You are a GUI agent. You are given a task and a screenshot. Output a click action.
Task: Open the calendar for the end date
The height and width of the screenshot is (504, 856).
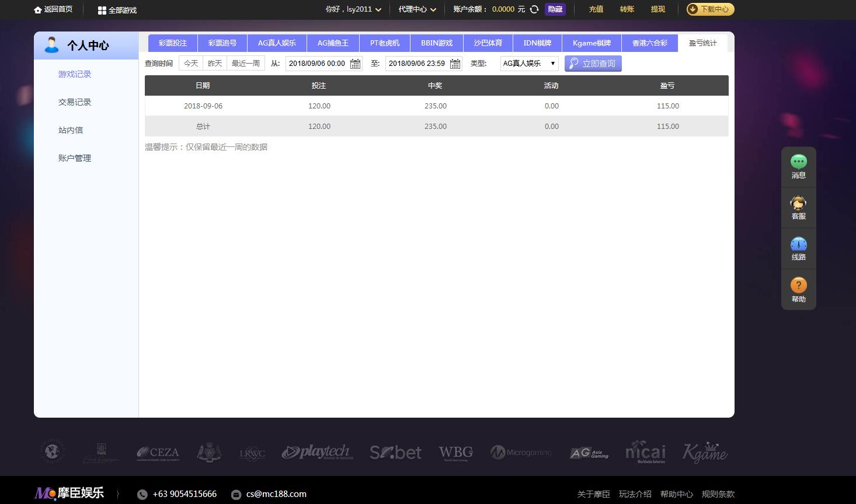coord(454,64)
